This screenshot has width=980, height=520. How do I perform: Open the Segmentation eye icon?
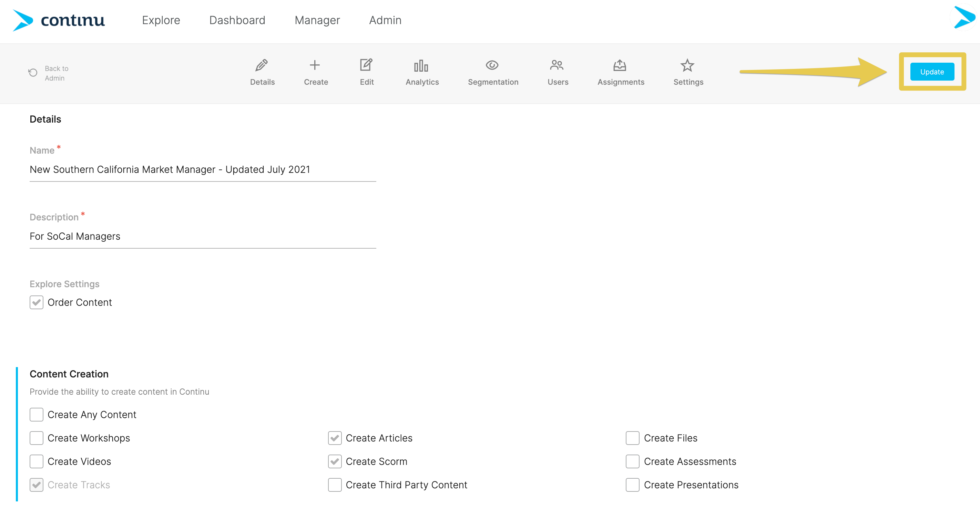[492, 65]
